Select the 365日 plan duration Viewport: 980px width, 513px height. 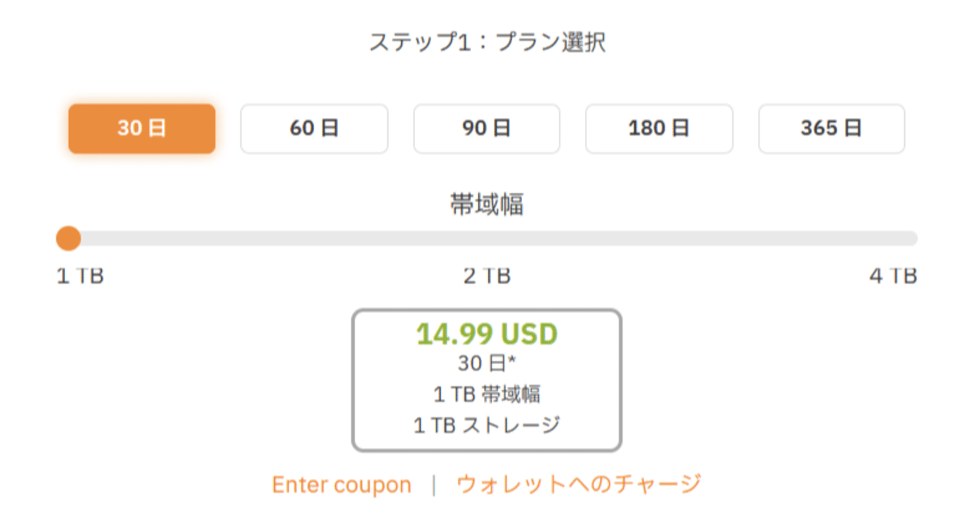pyautogui.click(x=832, y=129)
